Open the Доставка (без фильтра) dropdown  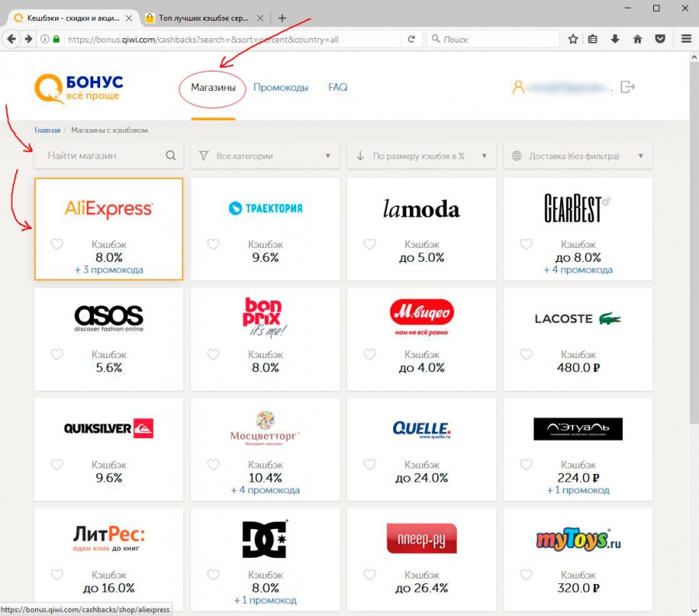tap(578, 156)
